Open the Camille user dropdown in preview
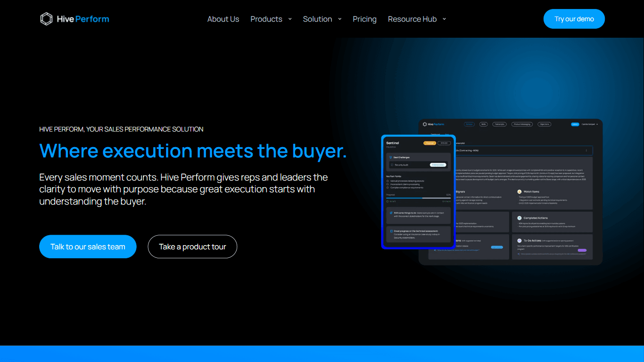 (x=590, y=124)
